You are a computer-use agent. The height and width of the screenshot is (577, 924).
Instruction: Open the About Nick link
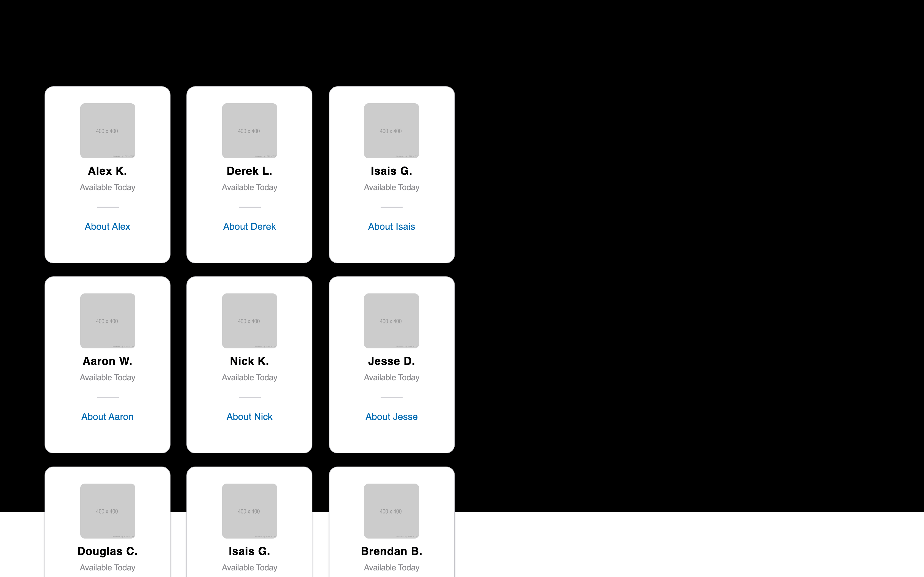[249, 416]
